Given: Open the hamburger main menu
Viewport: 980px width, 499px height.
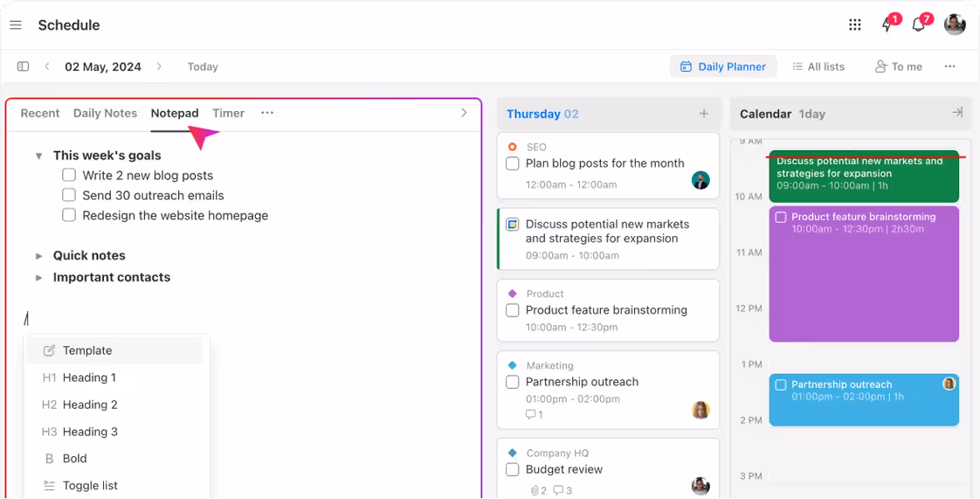Looking at the screenshot, I should pos(16,25).
